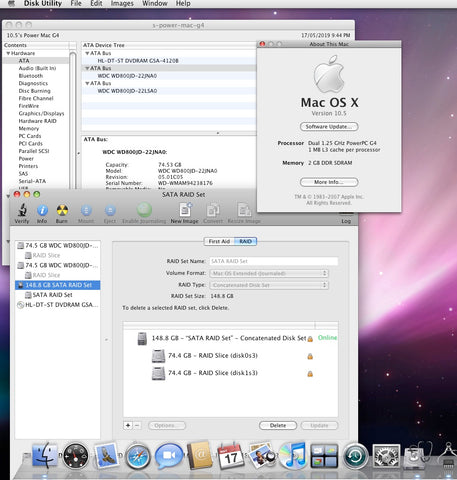Click the Update button

(x=319, y=426)
